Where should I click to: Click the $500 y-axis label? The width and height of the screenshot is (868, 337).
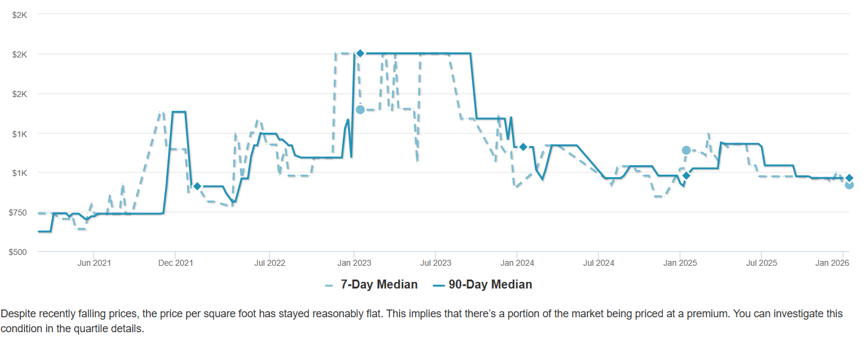[19, 252]
